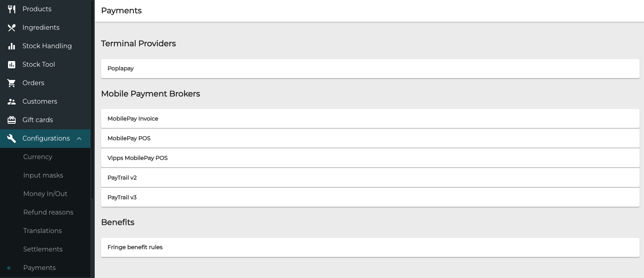Click the Orders shopping cart icon
The height and width of the screenshot is (278, 644).
point(12,83)
